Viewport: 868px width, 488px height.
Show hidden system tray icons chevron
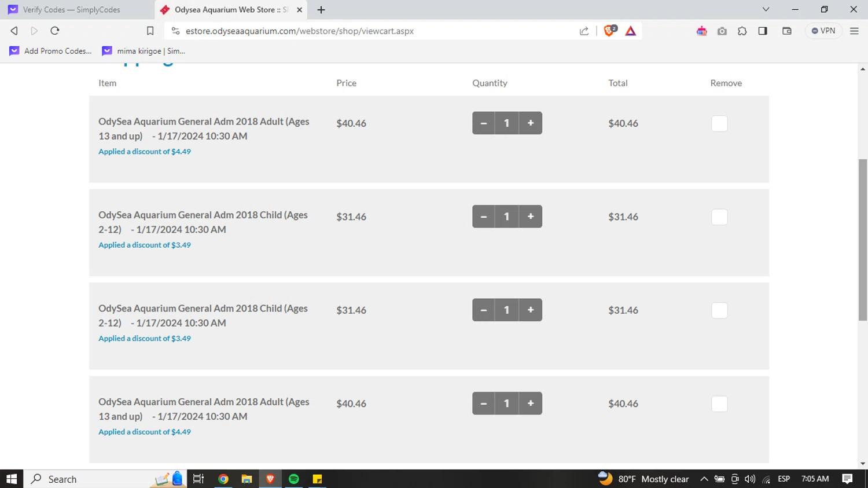pos(704,479)
